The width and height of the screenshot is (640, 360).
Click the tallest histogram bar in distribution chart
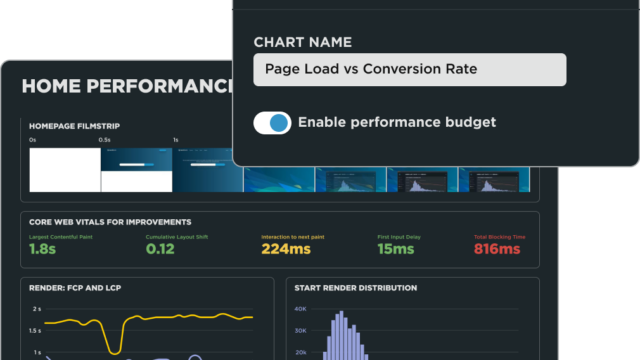click(342, 335)
